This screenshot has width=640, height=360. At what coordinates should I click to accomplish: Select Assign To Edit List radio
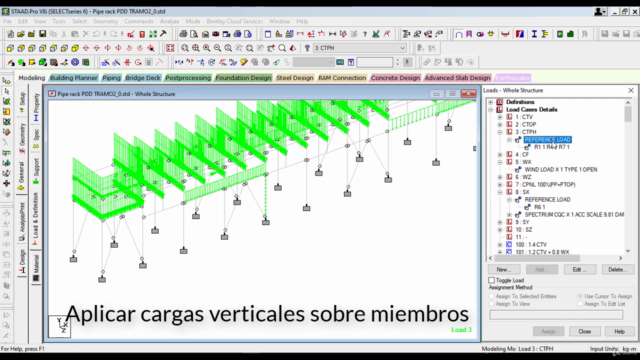click(x=580, y=304)
